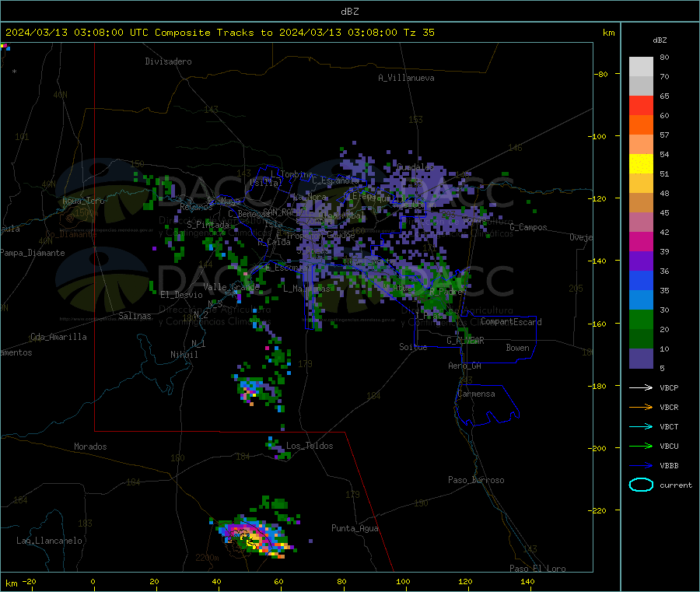
Task: Click the Morados place label
Action: (x=90, y=447)
